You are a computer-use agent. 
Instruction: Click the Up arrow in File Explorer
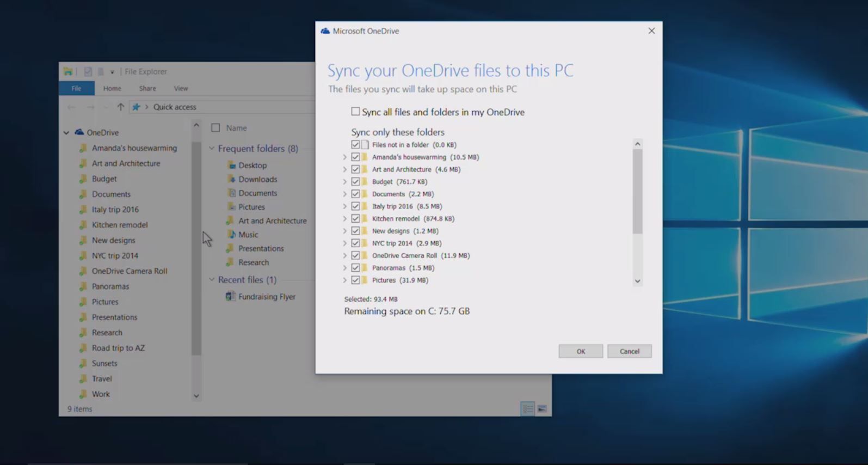121,107
